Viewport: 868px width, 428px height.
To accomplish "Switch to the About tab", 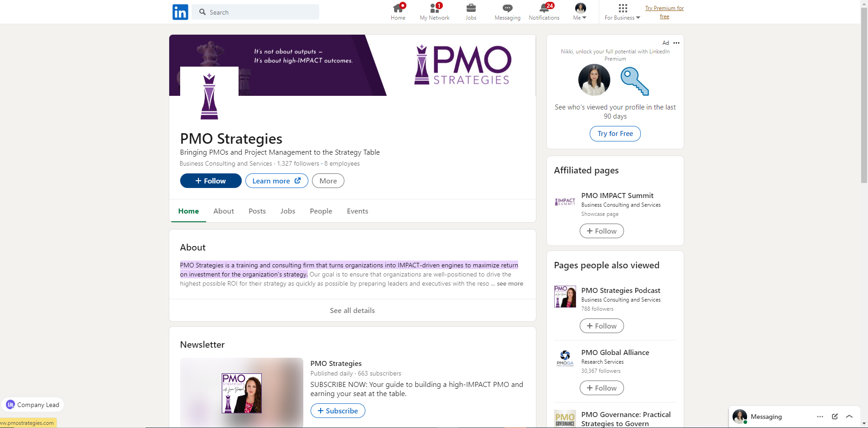I will 223,211.
